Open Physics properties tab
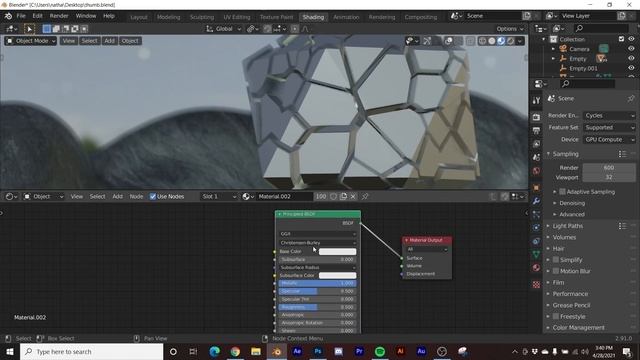This screenshot has height=360, width=640. 536,228
